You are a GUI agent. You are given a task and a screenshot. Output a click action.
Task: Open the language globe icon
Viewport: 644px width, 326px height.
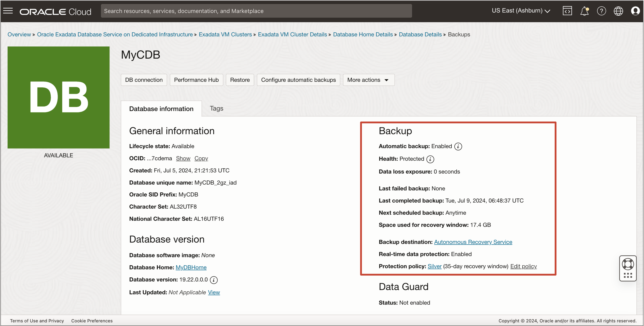(618, 11)
